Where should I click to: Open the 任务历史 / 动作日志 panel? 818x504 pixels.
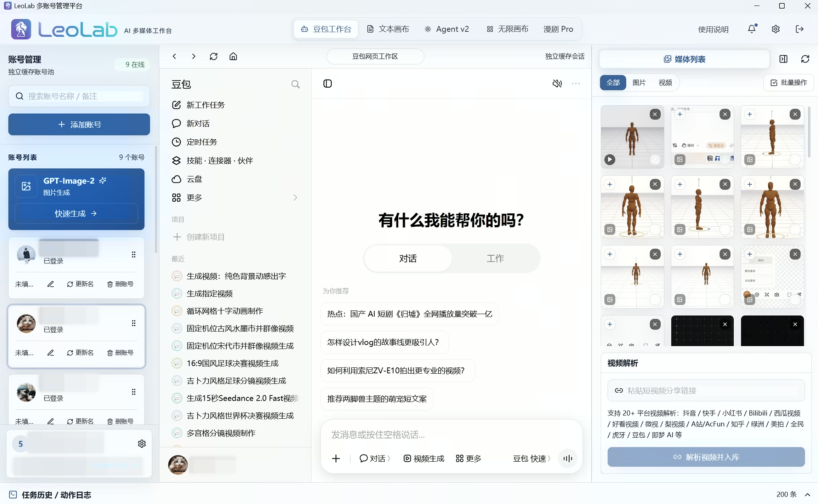click(50, 495)
